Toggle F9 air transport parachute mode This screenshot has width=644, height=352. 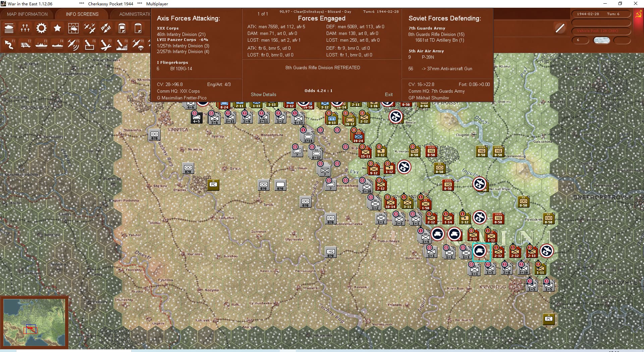(x=138, y=44)
